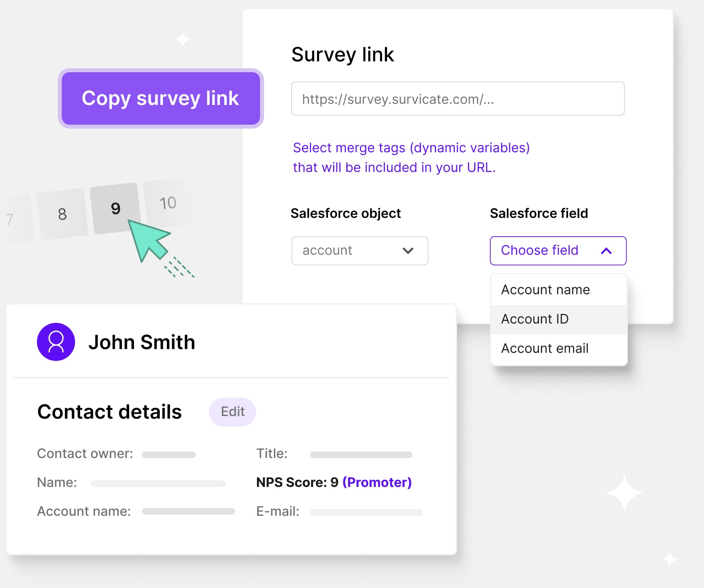
Task: Click the survey link URL input field
Action: coord(458,99)
